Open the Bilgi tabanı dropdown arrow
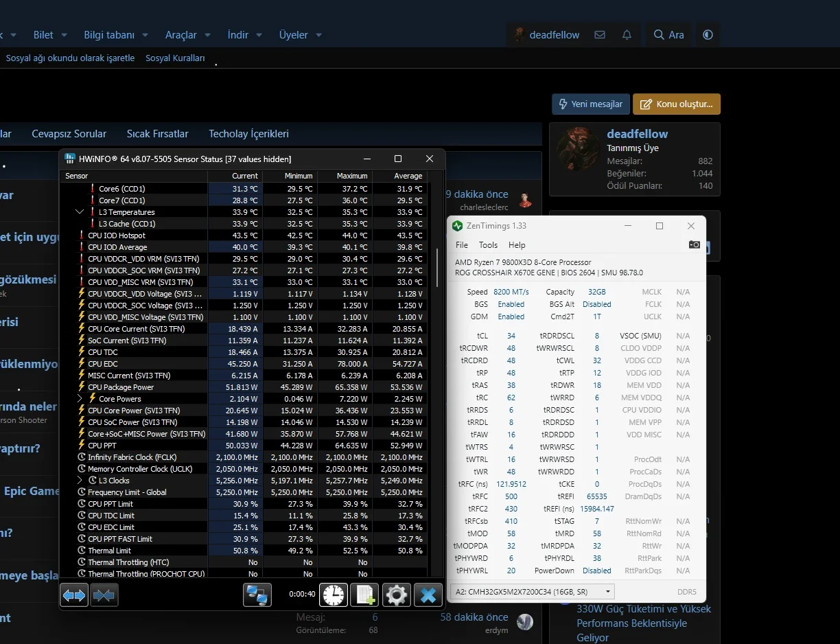The width and height of the screenshot is (840, 644). coord(145,35)
